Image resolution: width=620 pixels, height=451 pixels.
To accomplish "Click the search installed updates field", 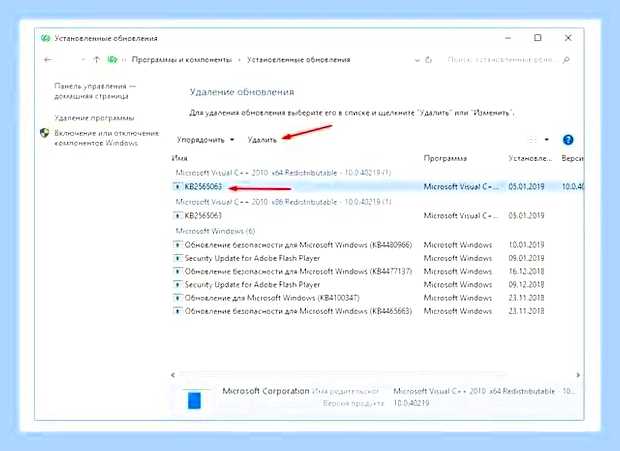I will click(x=500, y=60).
